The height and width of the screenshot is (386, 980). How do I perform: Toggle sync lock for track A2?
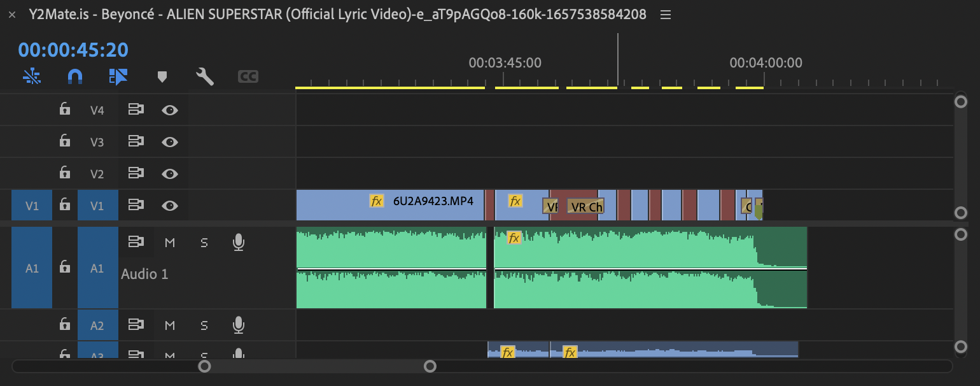click(135, 325)
